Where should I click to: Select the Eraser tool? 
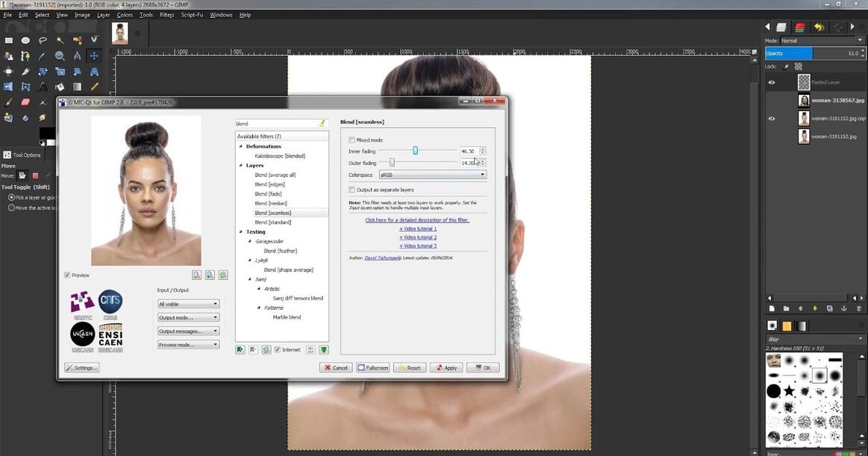(x=25, y=102)
